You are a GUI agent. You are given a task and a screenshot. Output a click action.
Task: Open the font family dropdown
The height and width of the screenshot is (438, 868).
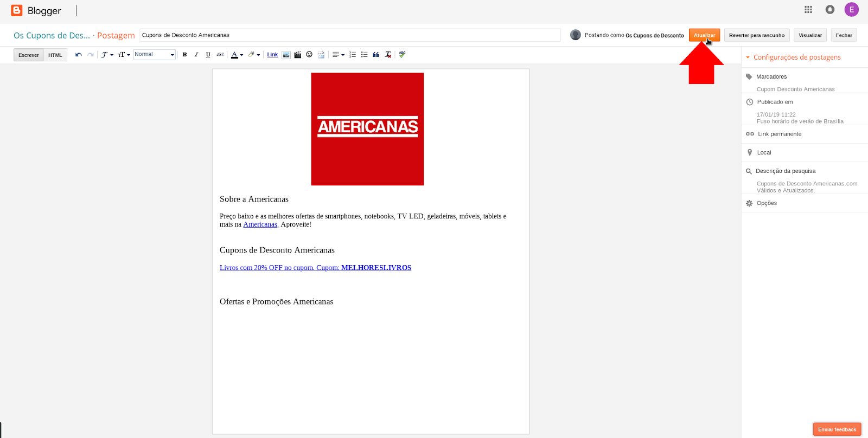[x=107, y=55]
